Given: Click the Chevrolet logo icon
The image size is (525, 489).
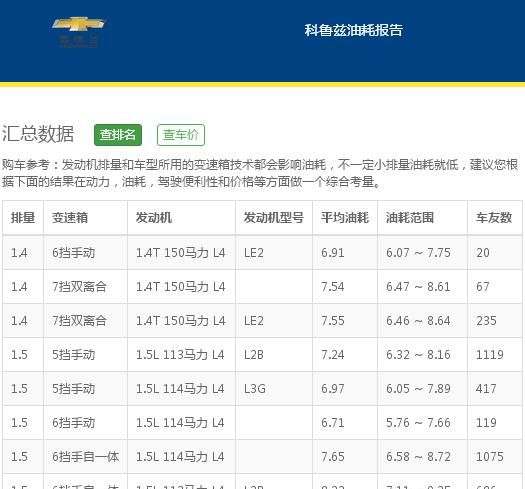Looking at the screenshot, I should [78, 31].
